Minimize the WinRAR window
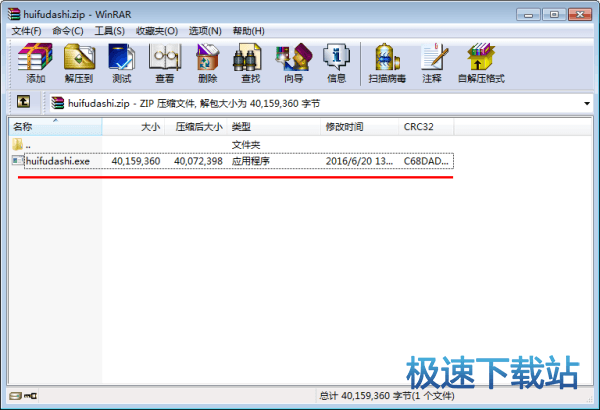 (528, 15)
